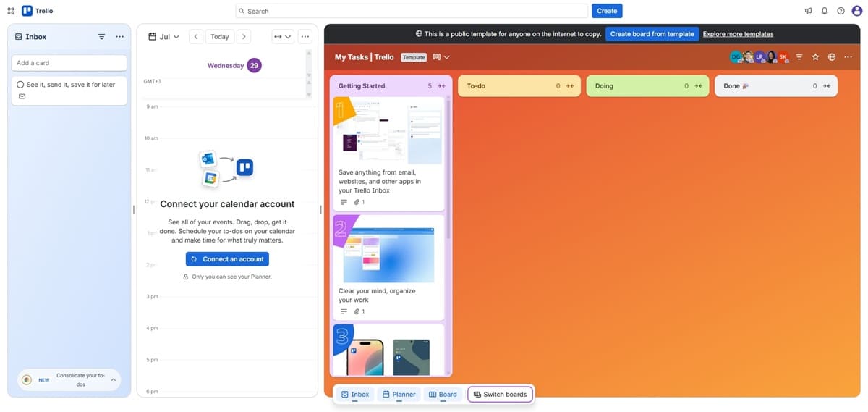The width and height of the screenshot is (868, 412).
Task: Click the Template badge
Action: coord(414,57)
